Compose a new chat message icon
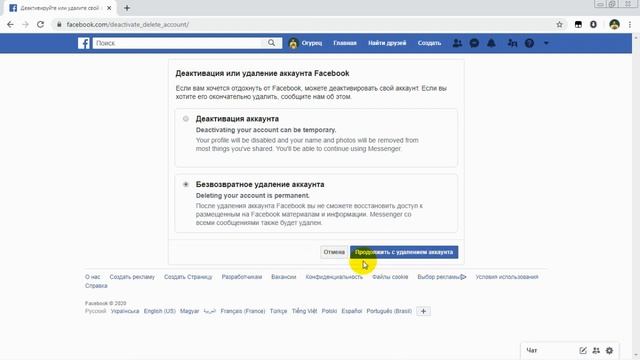The width and height of the screenshot is (640, 360). pos(582,350)
